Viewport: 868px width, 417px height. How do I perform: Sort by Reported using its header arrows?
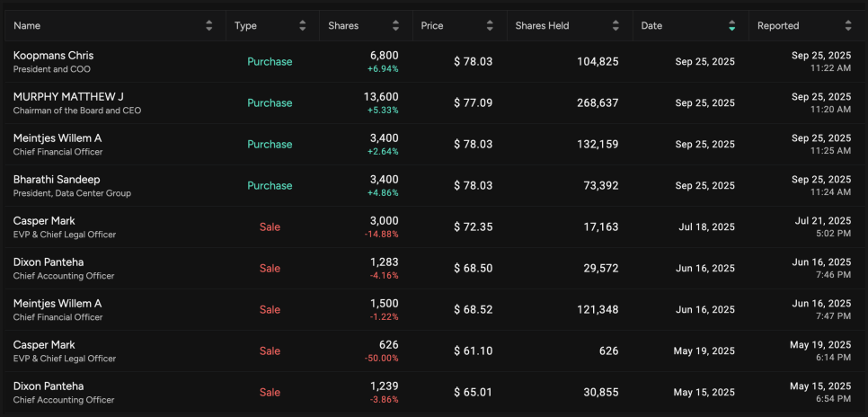[848, 26]
